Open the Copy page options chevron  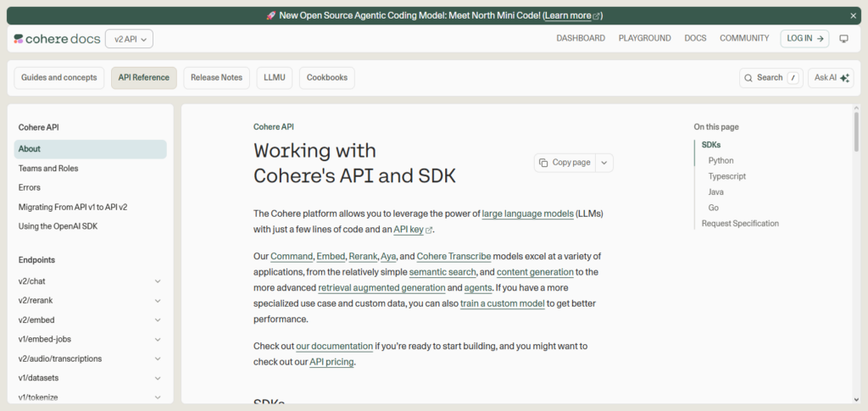click(x=604, y=163)
